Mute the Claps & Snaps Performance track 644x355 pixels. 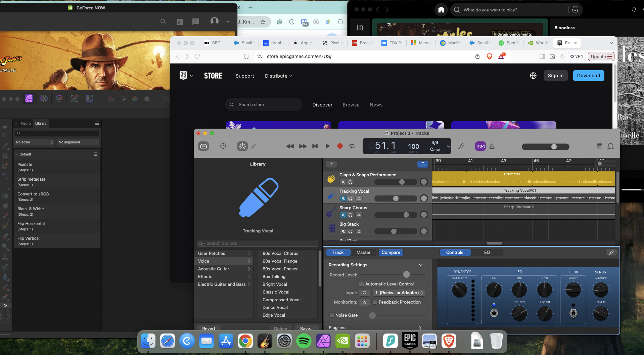343,182
